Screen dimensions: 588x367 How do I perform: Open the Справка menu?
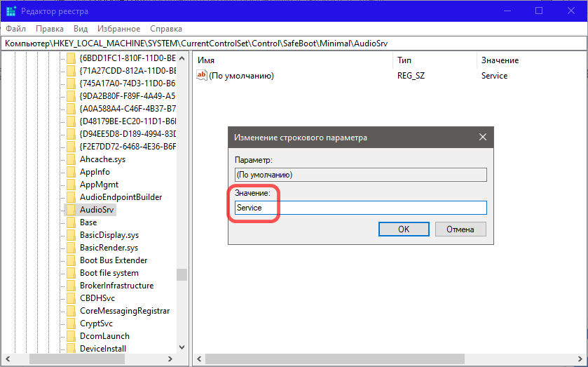pyautogui.click(x=166, y=29)
